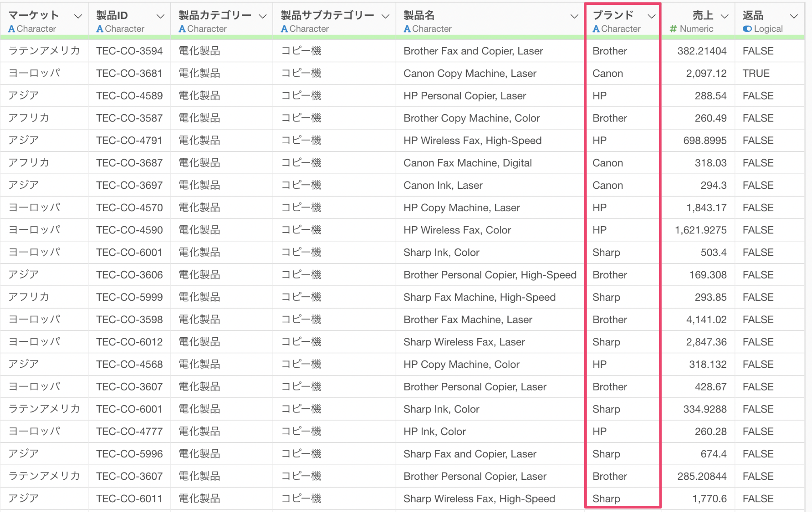Open the 製品サブカテゴリー column dropdown menu
The image size is (812, 512).
(x=385, y=17)
